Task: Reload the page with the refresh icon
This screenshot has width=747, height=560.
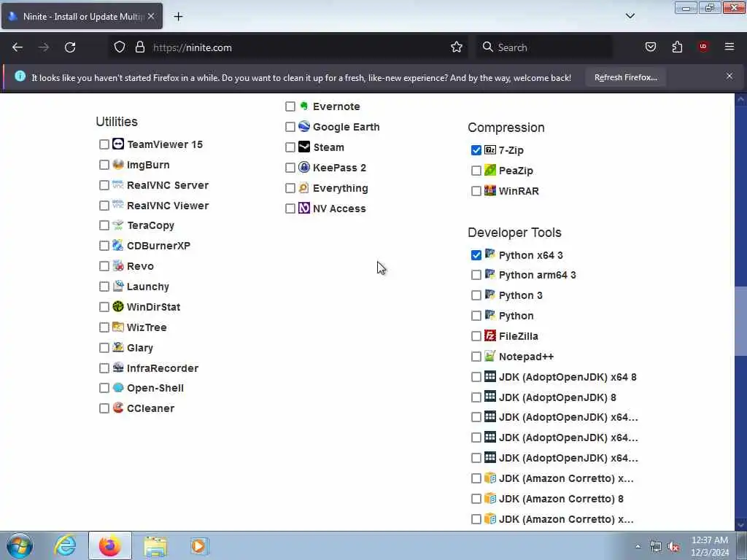Action: [x=70, y=47]
